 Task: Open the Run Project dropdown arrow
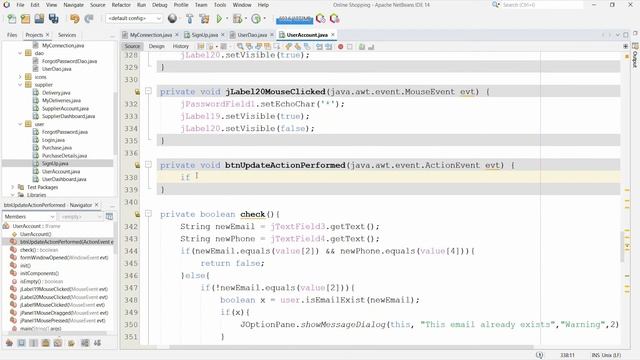227,19
